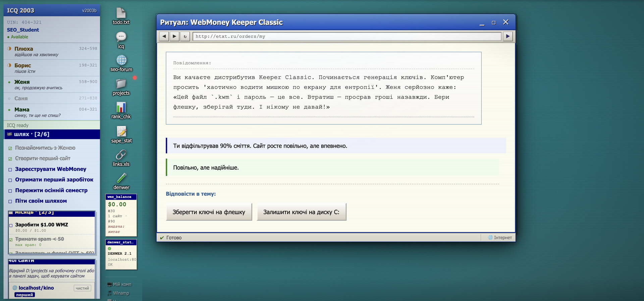The image size is (644, 301).
Task: Toggle the Познайомитись з Женею checkbox
Action: 10,148
